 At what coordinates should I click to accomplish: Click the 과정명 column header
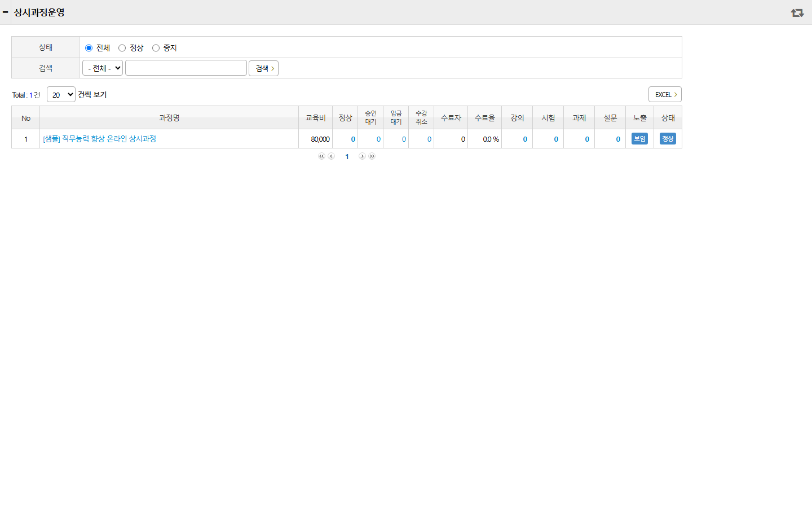(x=169, y=118)
